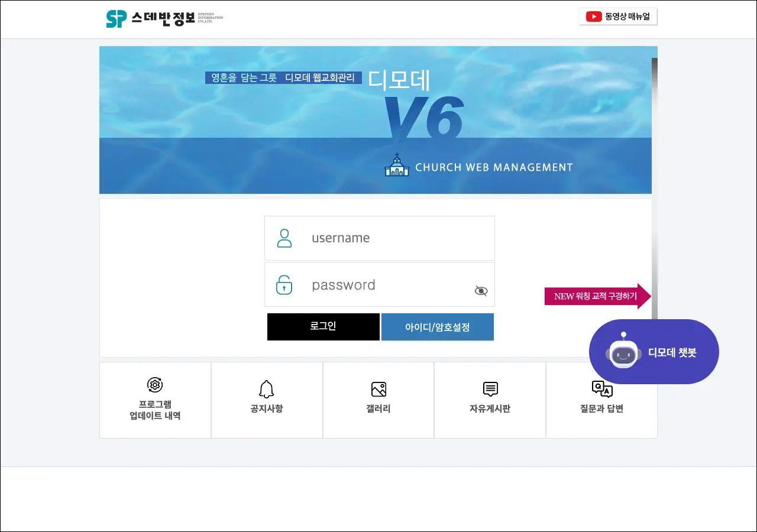Click the 디모데 V6 banner image

[375, 120]
